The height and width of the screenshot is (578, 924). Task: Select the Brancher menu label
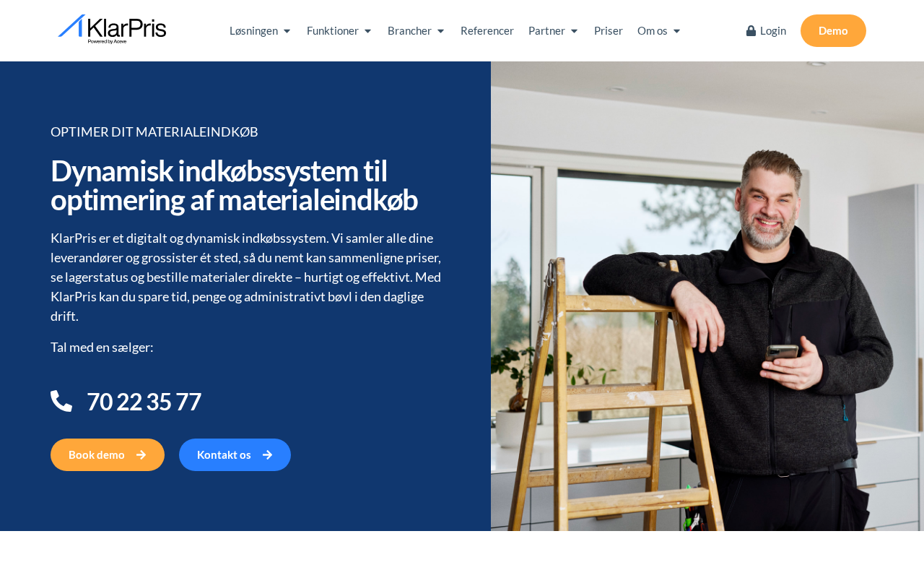409,30
